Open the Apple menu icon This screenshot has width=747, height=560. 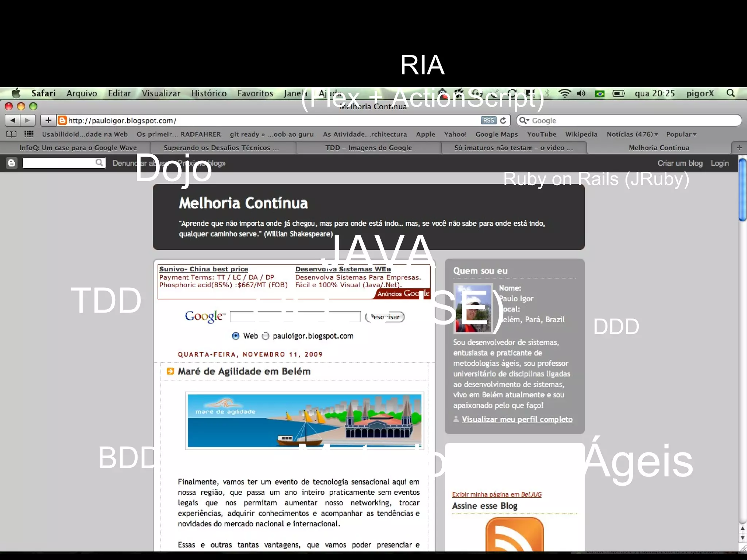(x=16, y=93)
